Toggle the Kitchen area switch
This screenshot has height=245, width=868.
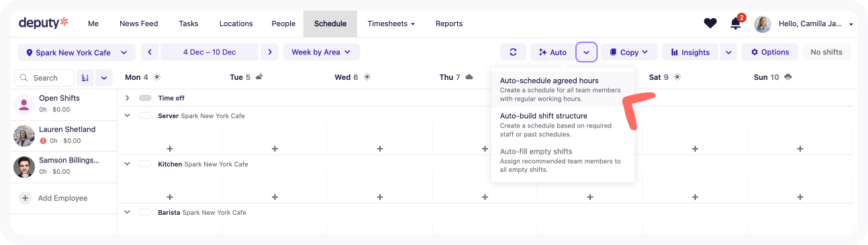pos(145,164)
